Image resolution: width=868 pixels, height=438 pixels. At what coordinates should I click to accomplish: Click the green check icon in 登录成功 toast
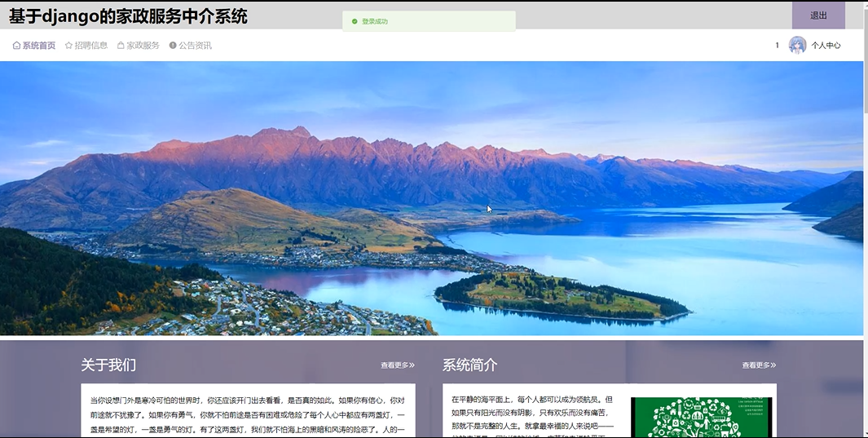click(355, 21)
